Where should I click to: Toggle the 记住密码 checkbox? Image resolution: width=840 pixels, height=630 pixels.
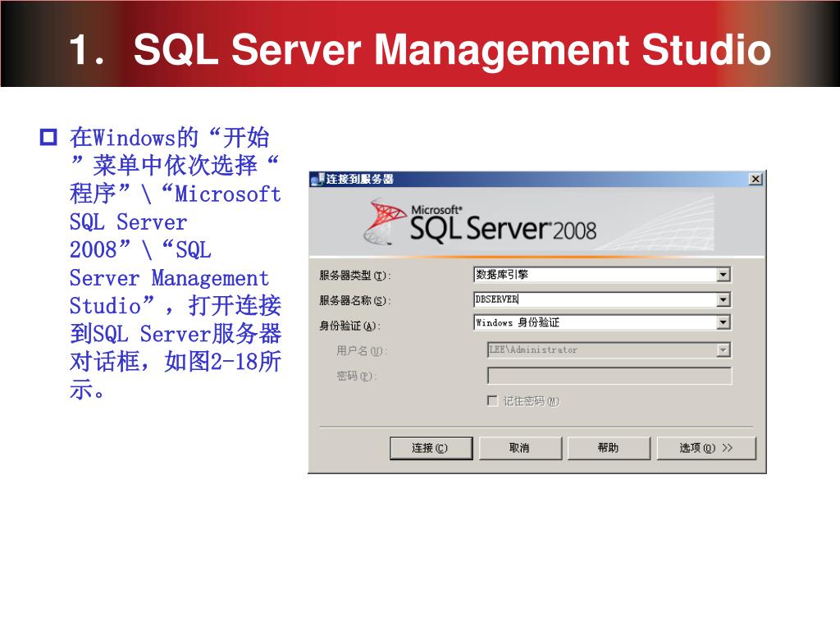(492, 400)
